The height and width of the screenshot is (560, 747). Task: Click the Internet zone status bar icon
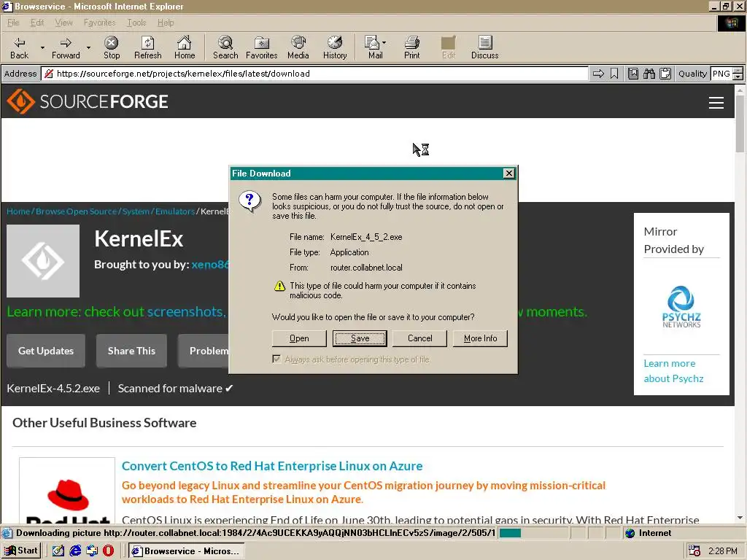point(630,533)
